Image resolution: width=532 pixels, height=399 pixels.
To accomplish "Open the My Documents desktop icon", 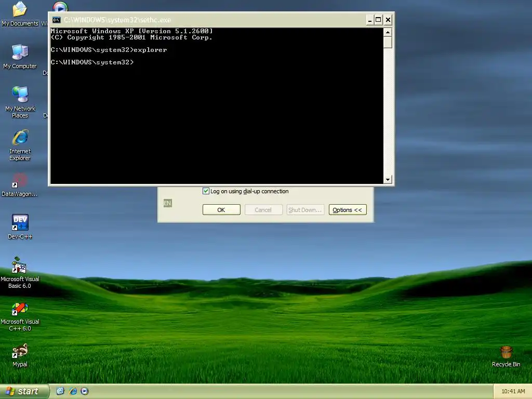I will 20,14.
